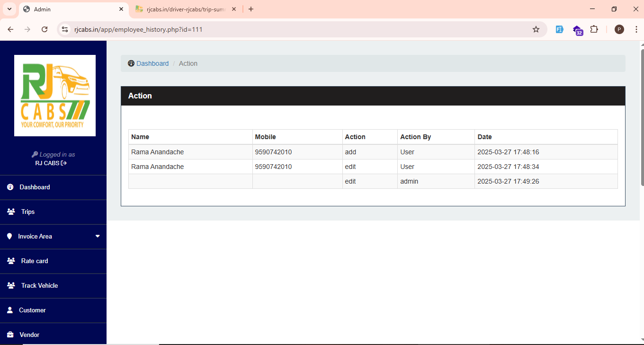The image size is (644, 345).
Task: Expand the Invoice Area dropdown arrow
Action: [x=98, y=236]
